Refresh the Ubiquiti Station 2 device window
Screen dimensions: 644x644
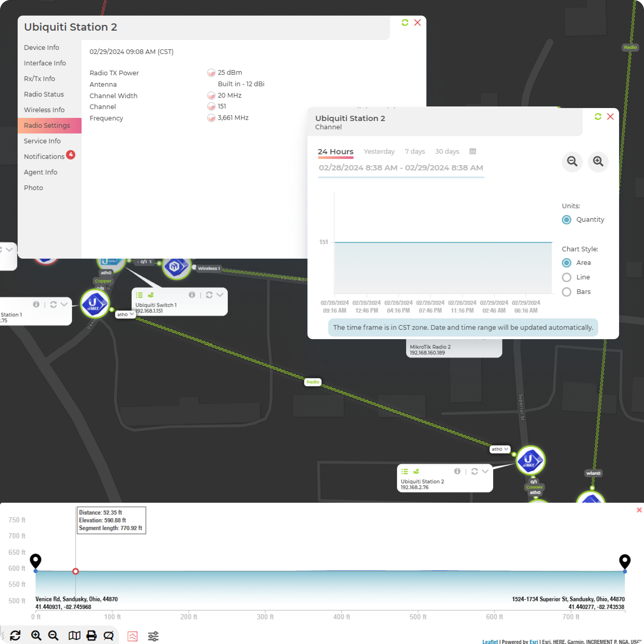[x=405, y=22]
